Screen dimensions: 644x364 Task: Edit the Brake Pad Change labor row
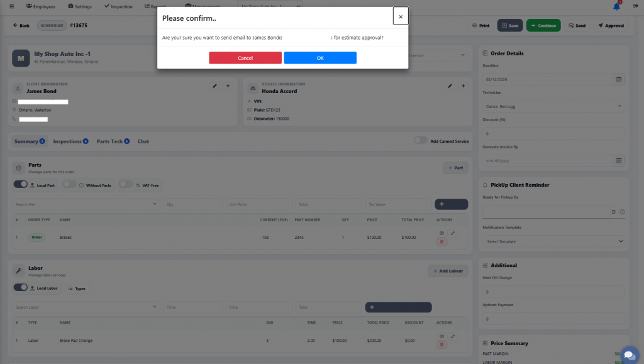453,336
